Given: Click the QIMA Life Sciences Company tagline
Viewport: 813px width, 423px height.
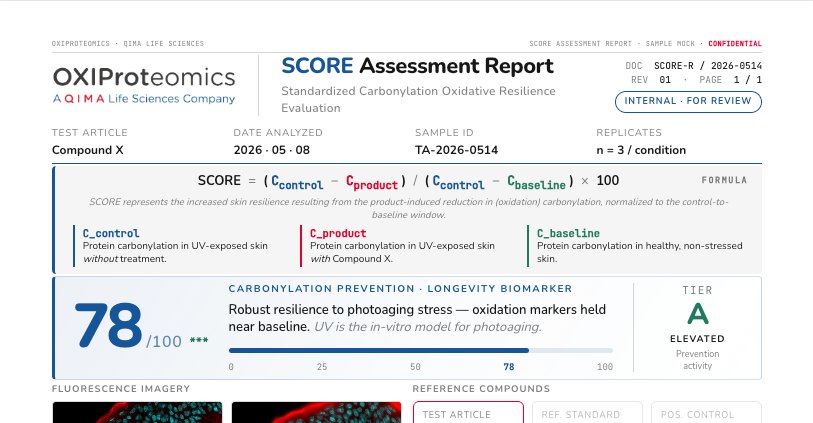Looking at the screenshot, I should 144,98.
